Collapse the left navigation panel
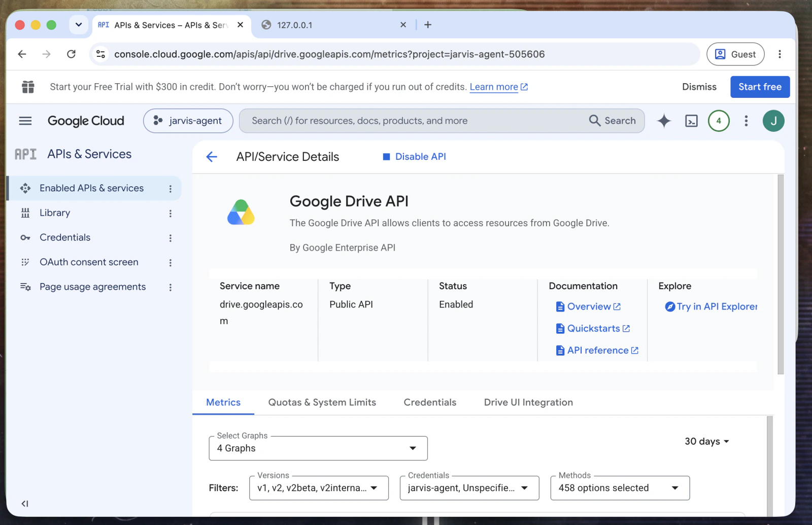Screen dimensions: 812x525 coord(24,504)
